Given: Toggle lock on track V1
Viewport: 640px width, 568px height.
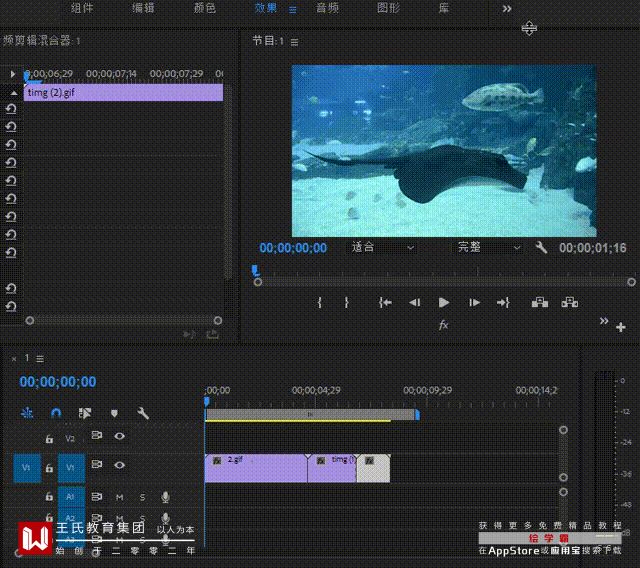Looking at the screenshot, I should tap(49, 468).
